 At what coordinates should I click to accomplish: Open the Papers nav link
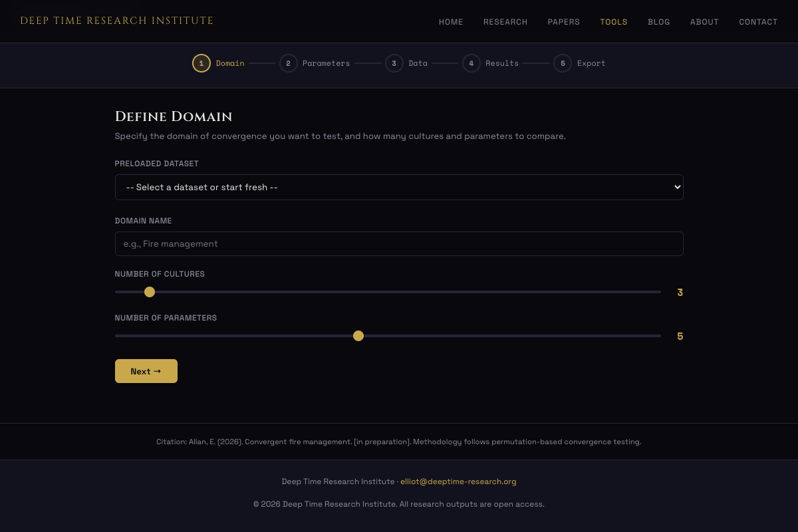(x=564, y=22)
